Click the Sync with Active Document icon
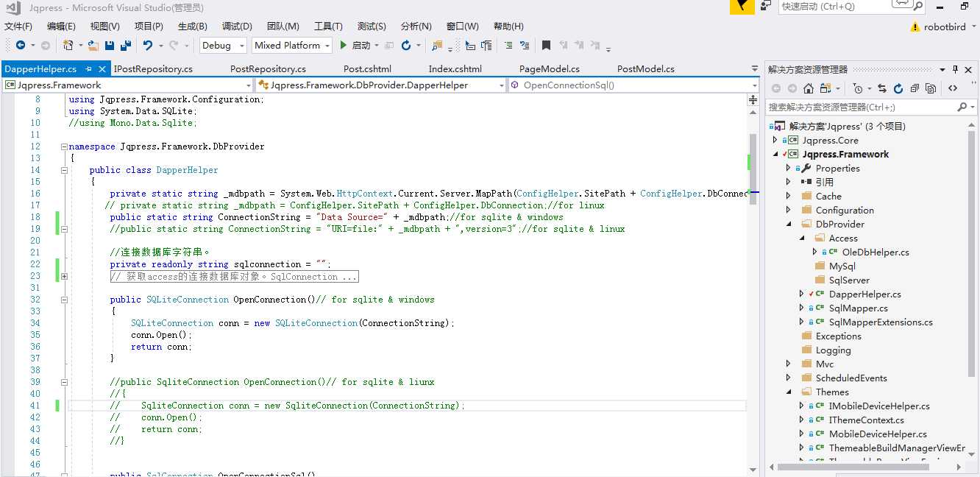This screenshot has width=980, height=477. point(881,88)
